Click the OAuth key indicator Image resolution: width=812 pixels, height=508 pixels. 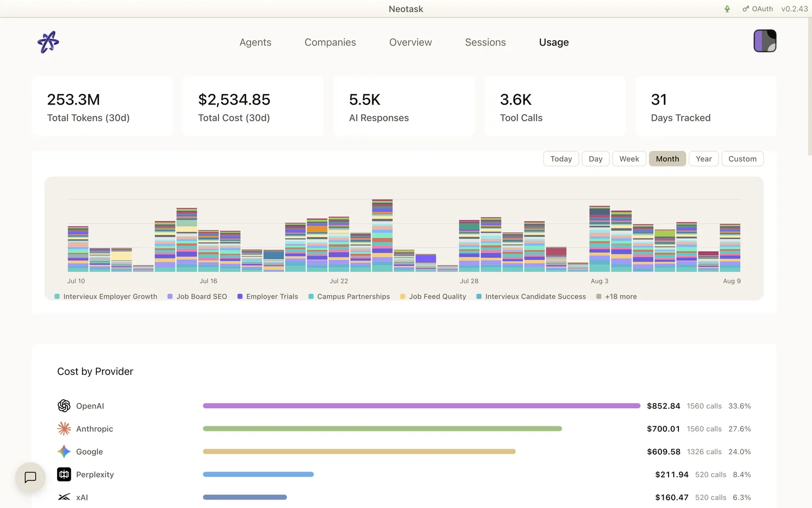click(x=758, y=9)
